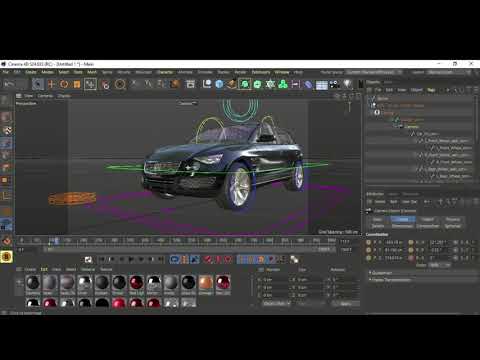Viewport: 480px width, 360px height.
Task: Click Go to Start of animation
Action: 102,259
